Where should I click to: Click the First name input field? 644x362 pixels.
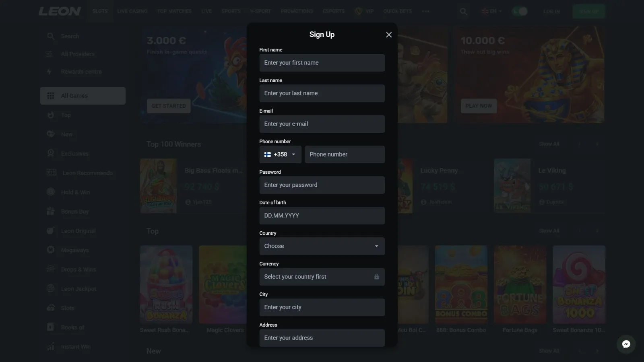[x=322, y=63]
